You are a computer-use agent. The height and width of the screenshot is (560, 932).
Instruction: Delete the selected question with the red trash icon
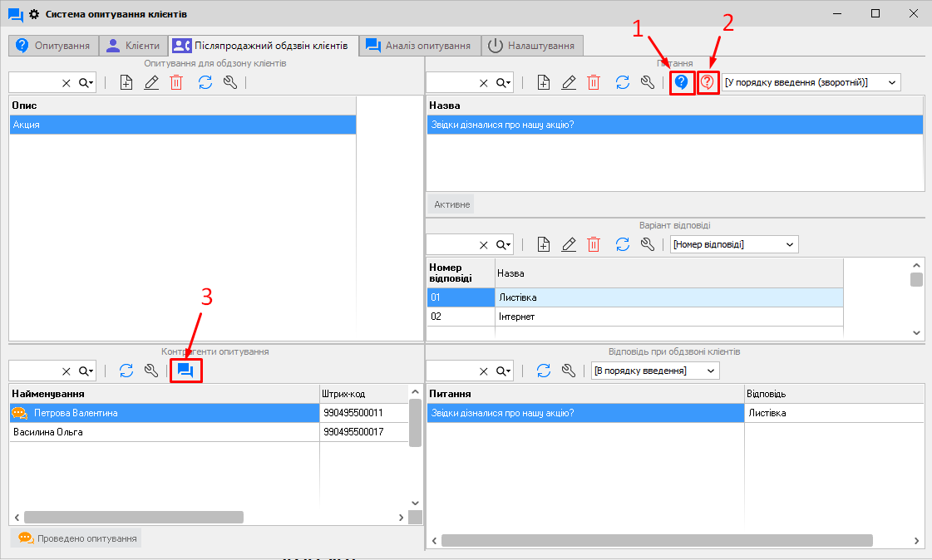tap(594, 82)
